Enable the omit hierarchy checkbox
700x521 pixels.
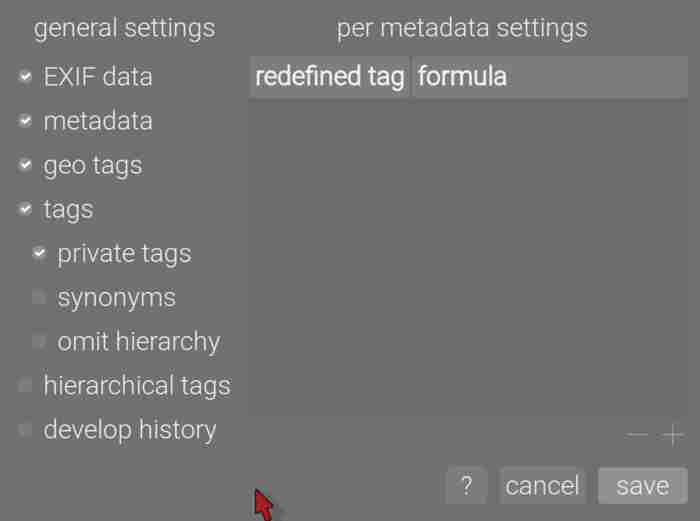pyautogui.click(x=40, y=341)
